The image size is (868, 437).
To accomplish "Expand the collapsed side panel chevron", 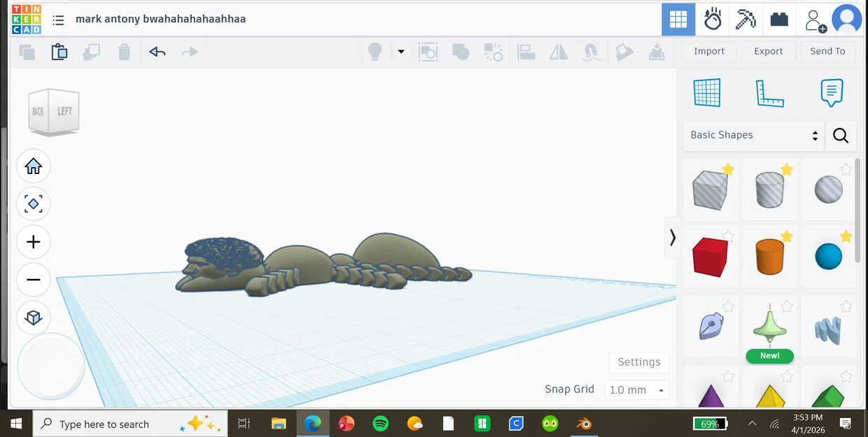I will [x=672, y=238].
